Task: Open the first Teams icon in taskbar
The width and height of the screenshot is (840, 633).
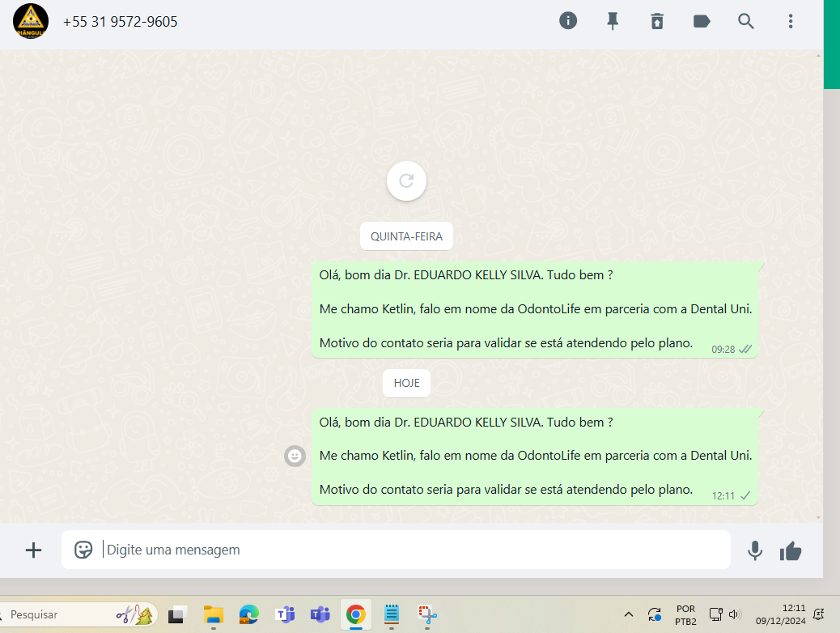Action: pyautogui.click(x=285, y=614)
